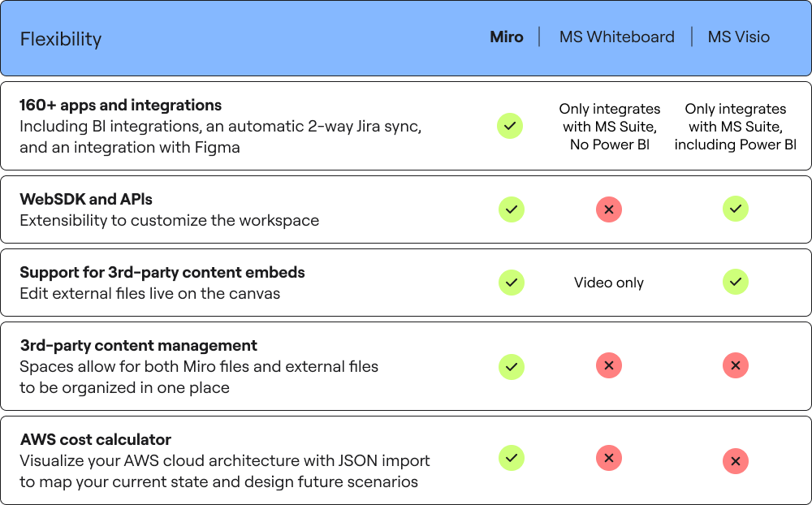Click the Flexibility section title

click(x=61, y=39)
